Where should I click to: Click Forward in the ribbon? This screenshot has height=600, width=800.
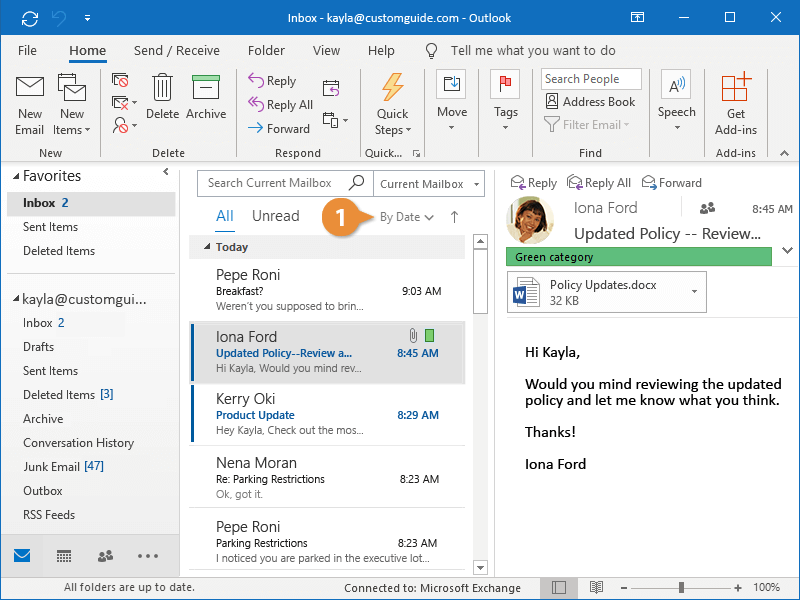click(279, 129)
